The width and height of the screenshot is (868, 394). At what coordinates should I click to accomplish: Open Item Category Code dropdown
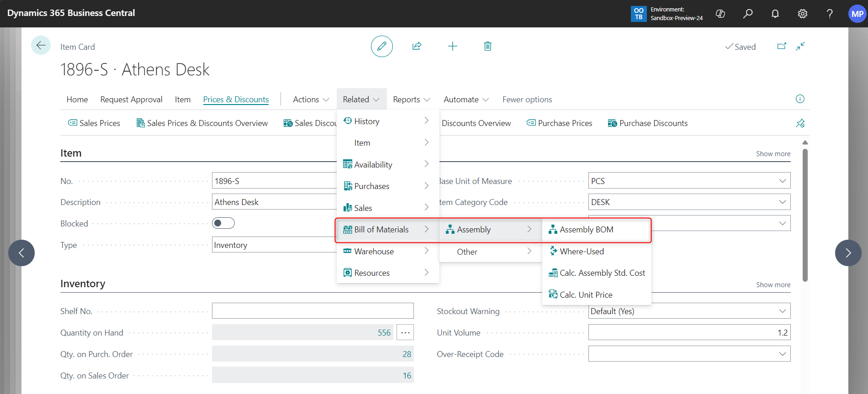[782, 202]
